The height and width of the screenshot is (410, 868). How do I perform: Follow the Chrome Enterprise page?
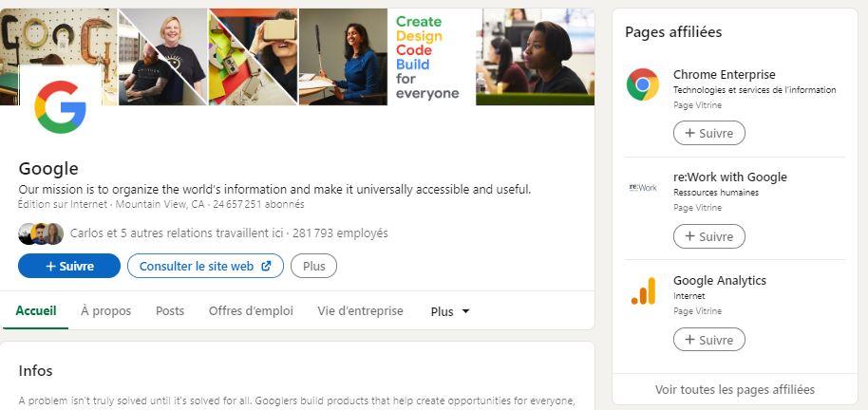[x=708, y=134]
